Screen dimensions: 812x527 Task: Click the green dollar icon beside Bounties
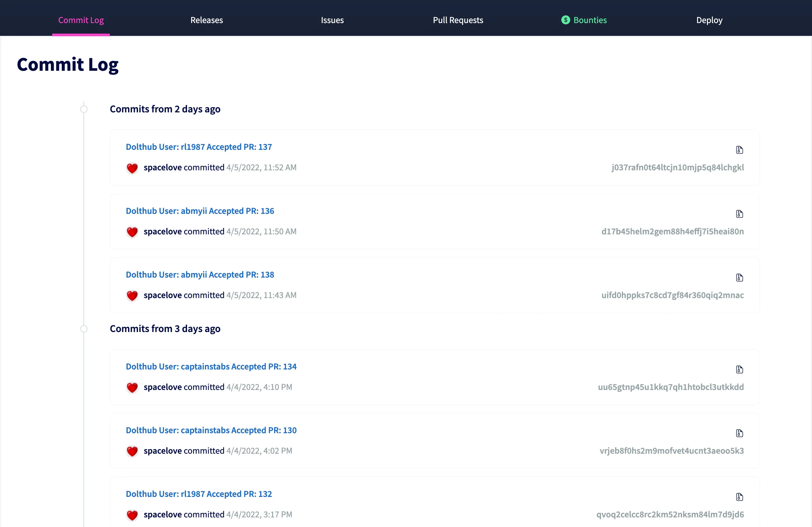(x=565, y=20)
